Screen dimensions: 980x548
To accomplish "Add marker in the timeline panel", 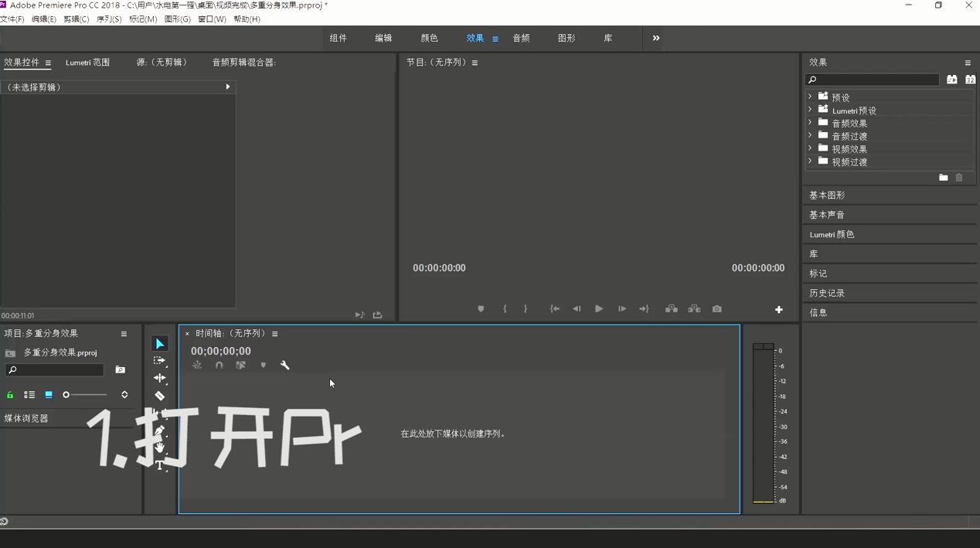I will 263,365.
